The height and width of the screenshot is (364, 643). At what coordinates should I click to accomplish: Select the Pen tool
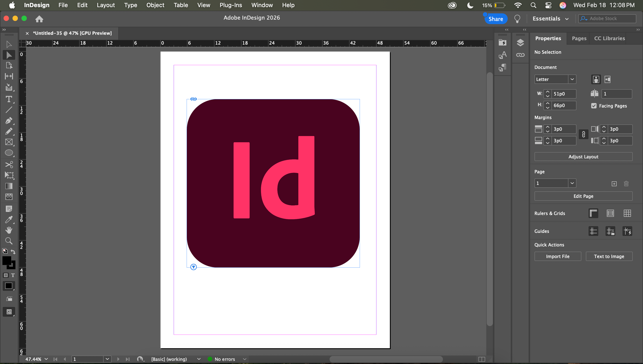[x=9, y=120]
